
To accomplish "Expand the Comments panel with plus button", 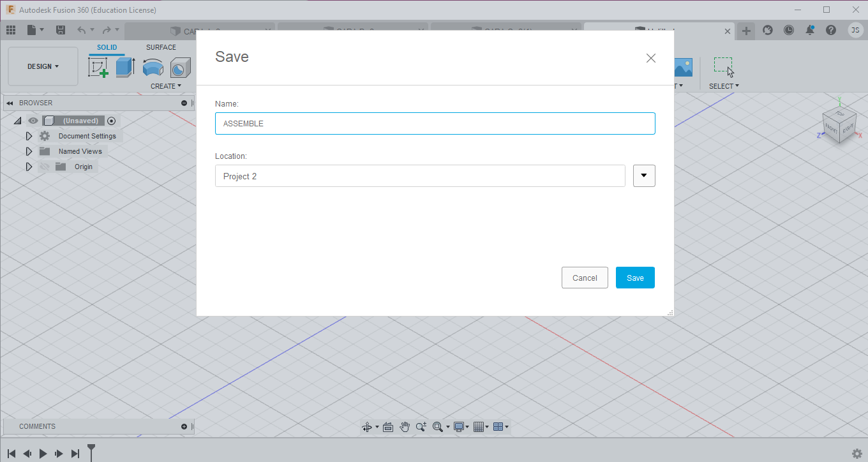I will (184, 426).
